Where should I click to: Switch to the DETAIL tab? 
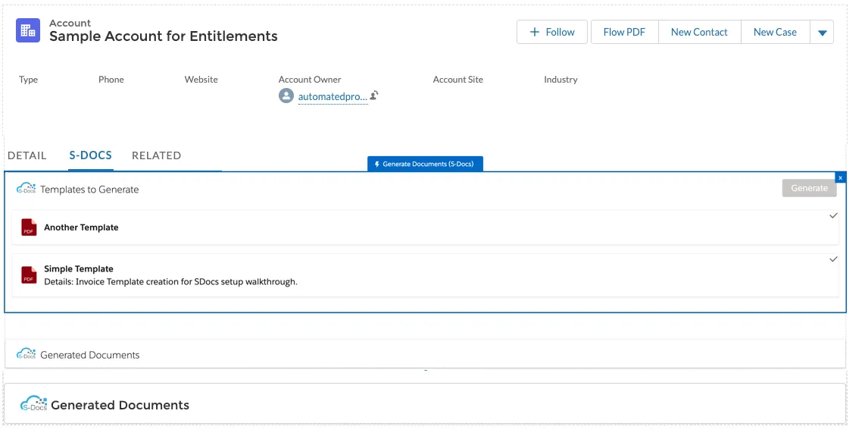pyautogui.click(x=27, y=155)
